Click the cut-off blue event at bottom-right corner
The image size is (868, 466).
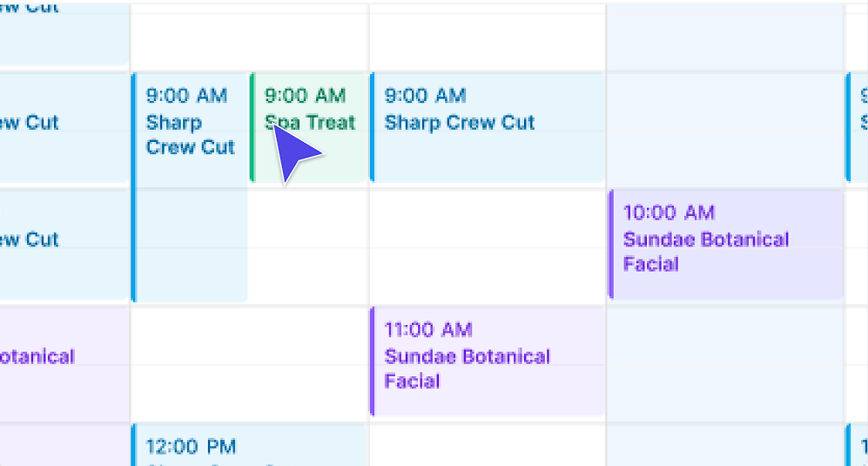pos(858,446)
